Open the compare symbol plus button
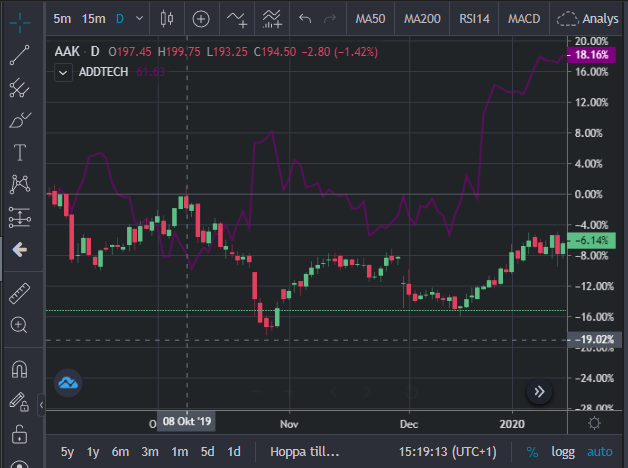This screenshot has width=628, height=468. coord(201,19)
